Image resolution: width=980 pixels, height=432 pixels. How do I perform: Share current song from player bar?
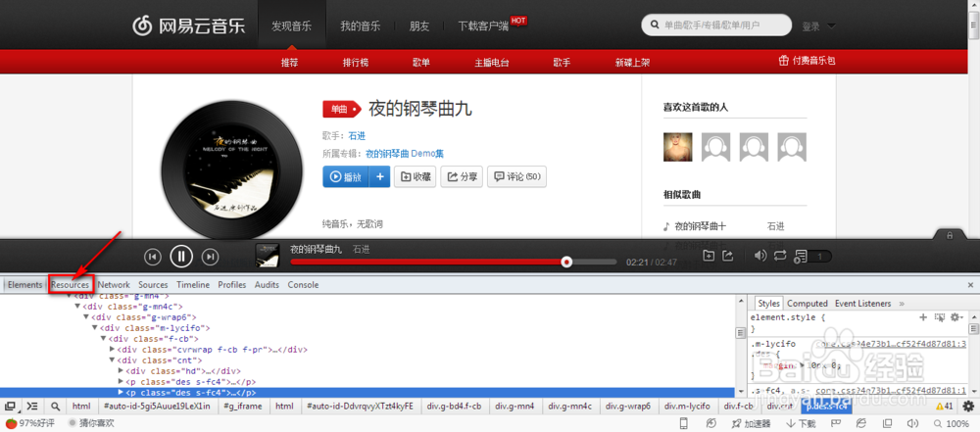coord(727,255)
